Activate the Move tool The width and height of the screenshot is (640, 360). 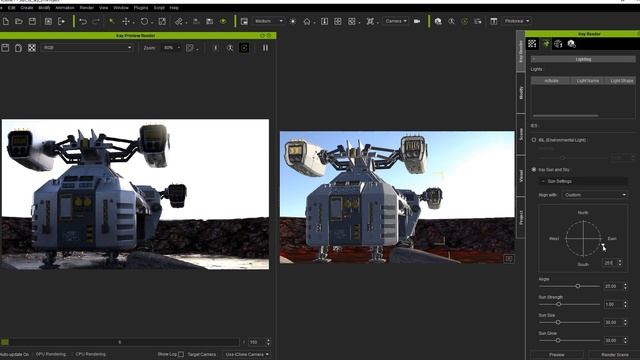tap(126, 21)
